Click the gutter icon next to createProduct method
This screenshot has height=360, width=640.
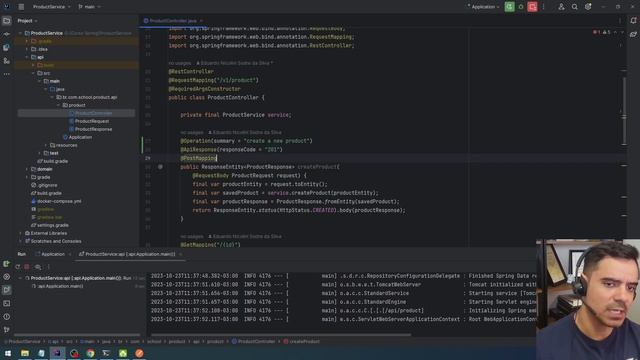(x=160, y=167)
